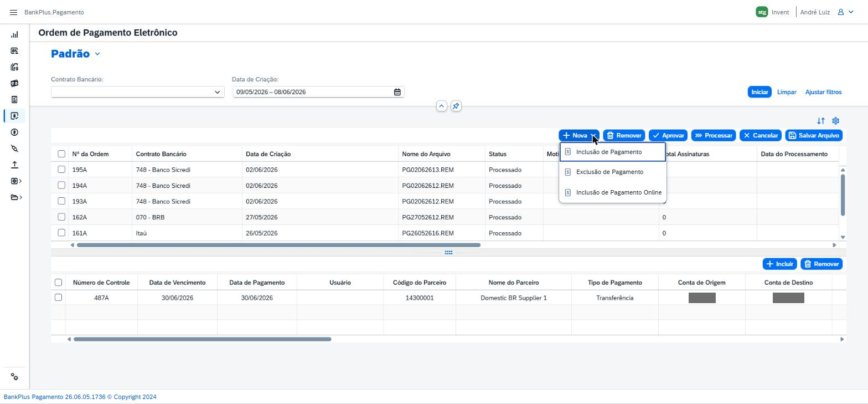Screen dimensions: 868x404
Task: Click the Iniciar button
Action: [x=759, y=92]
